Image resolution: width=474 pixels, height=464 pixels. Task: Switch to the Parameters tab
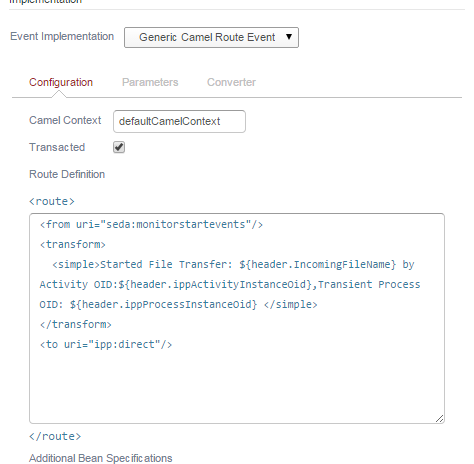coord(150,82)
